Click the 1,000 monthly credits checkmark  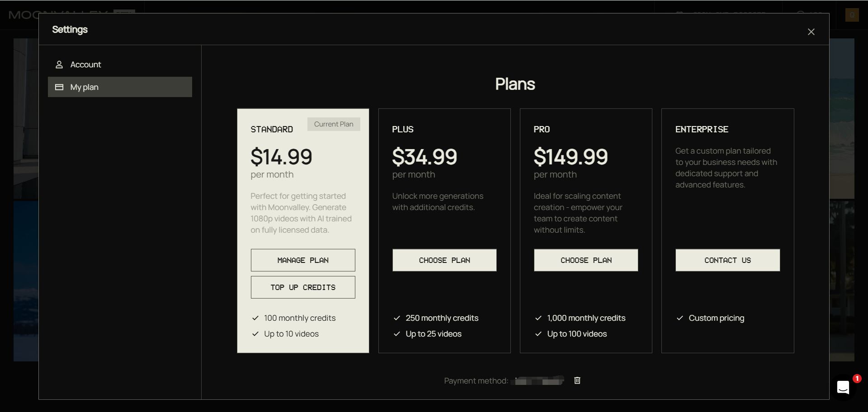tap(538, 318)
